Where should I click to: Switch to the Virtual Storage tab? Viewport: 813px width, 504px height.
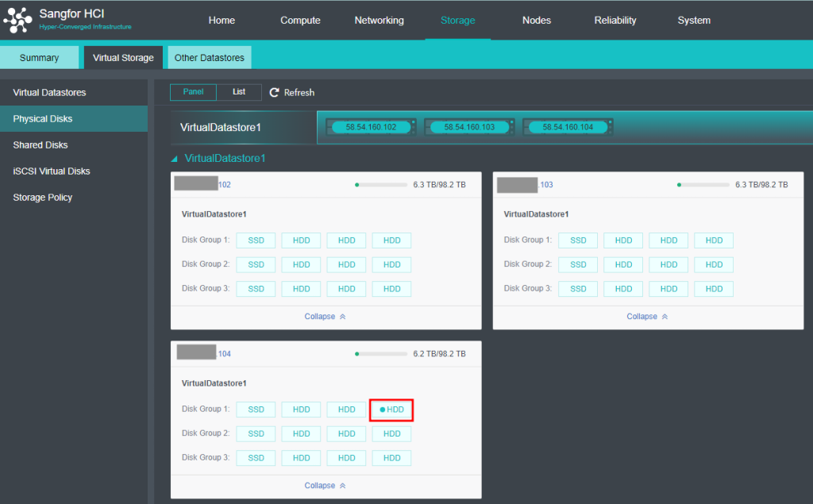123,58
